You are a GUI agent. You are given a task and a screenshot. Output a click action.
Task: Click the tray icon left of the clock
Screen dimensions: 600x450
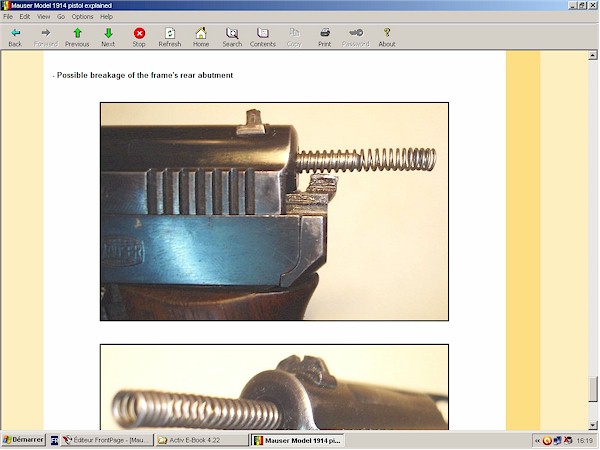pos(568,441)
